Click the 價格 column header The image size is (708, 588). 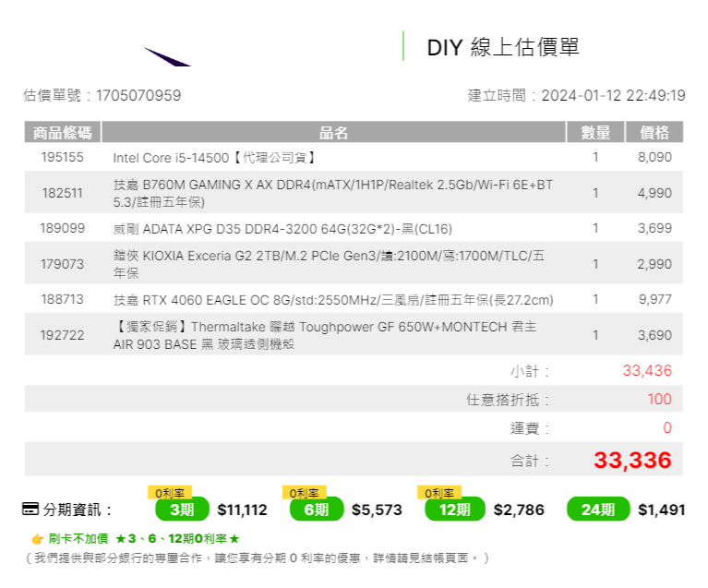coord(654,132)
